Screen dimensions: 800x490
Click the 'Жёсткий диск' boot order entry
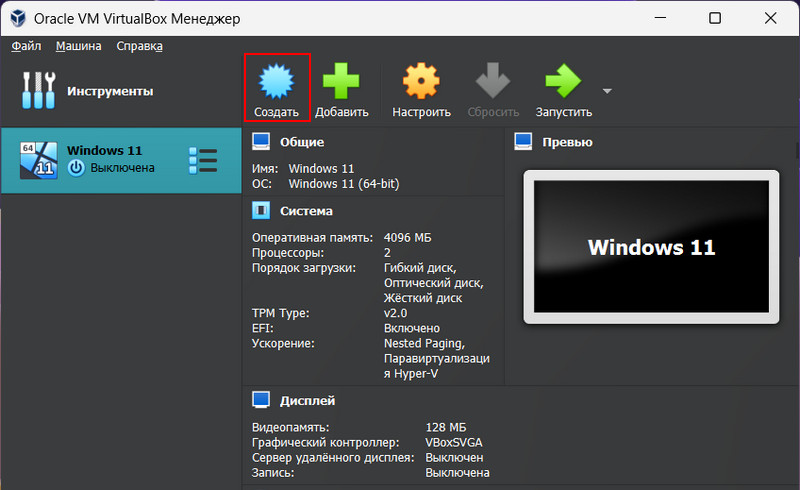click(423, 298)
